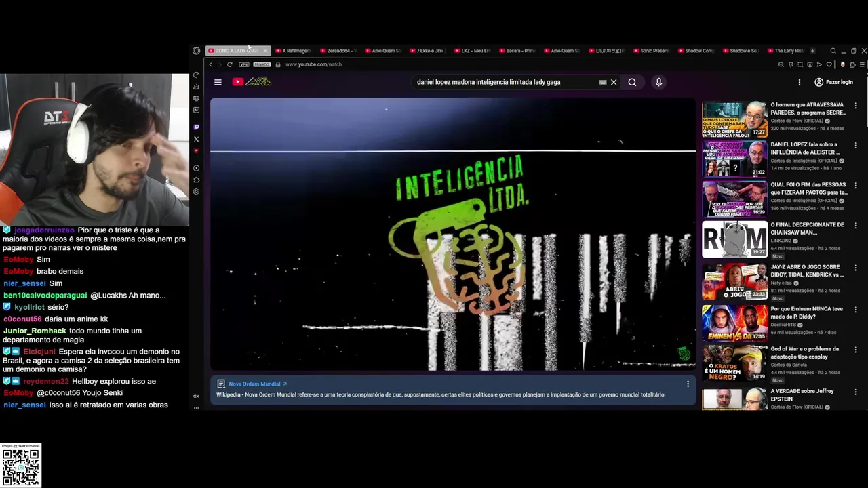Viewport: 868px width, 488px height.
Task: Open GX Cleaner broom icon in sidebar
Action: tap(196, 87)
